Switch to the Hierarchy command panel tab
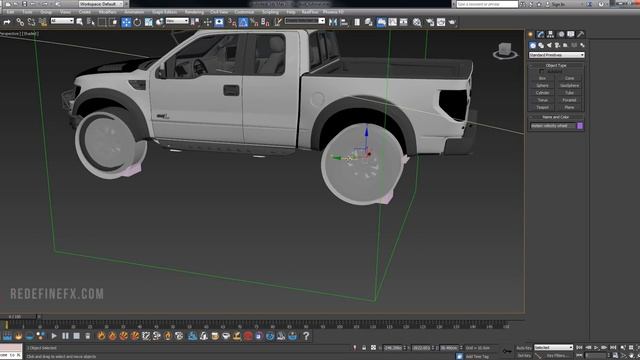Image resolution: width=640 pixels, height=360 pixels. click(551, 34)
